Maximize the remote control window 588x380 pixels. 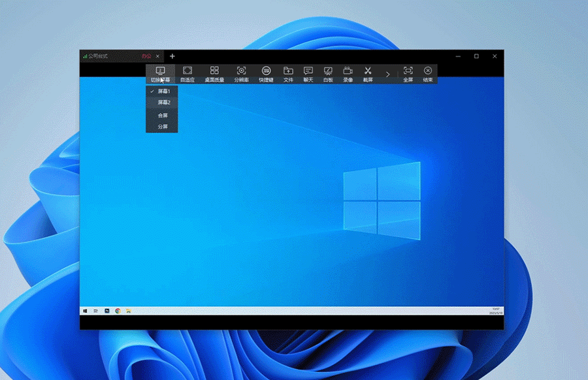[x=476, y=56]
